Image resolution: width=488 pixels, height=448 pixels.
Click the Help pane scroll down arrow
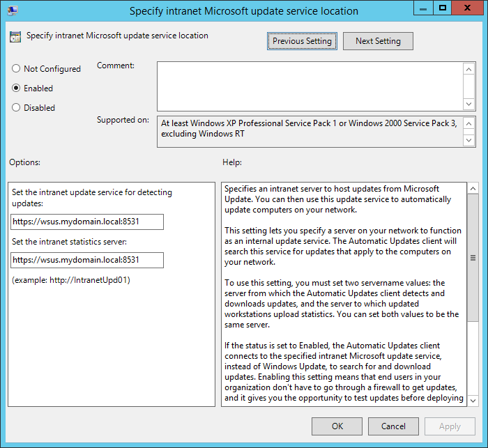click(x=473, y=401)
